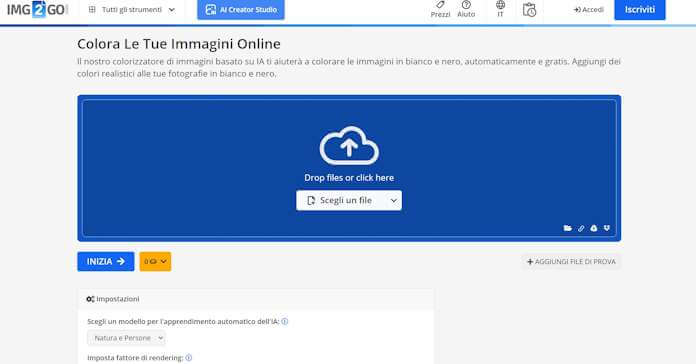Click the link URL icon in upload area
This screenshot has height=364, width=696.
click(581, 228)
